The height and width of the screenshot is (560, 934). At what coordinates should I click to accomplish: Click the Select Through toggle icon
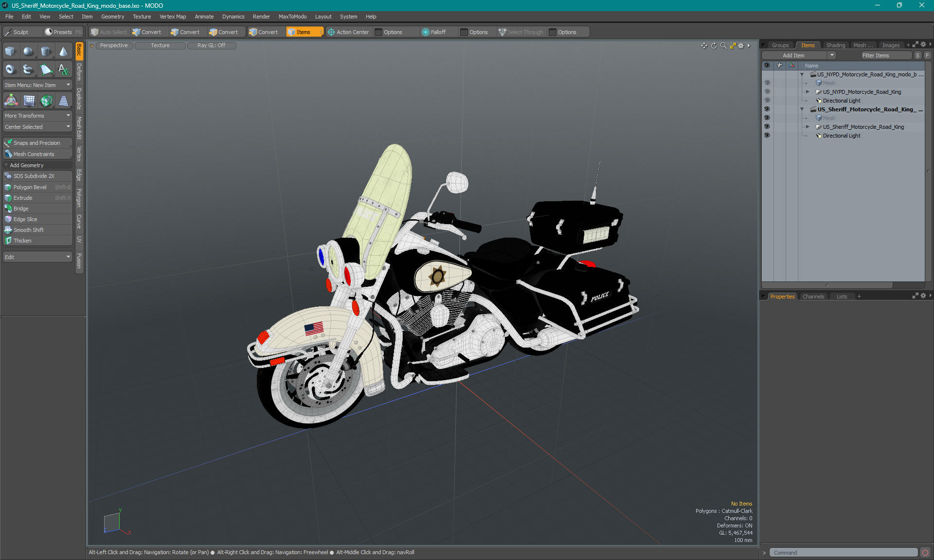click(x=503, y=32)
